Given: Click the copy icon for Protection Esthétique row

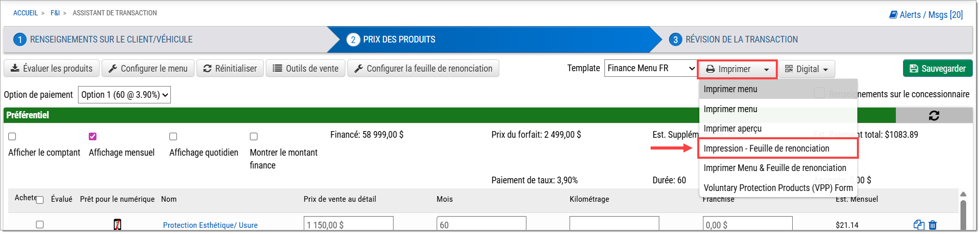Looking at the screenshot, I should point(918,225).
